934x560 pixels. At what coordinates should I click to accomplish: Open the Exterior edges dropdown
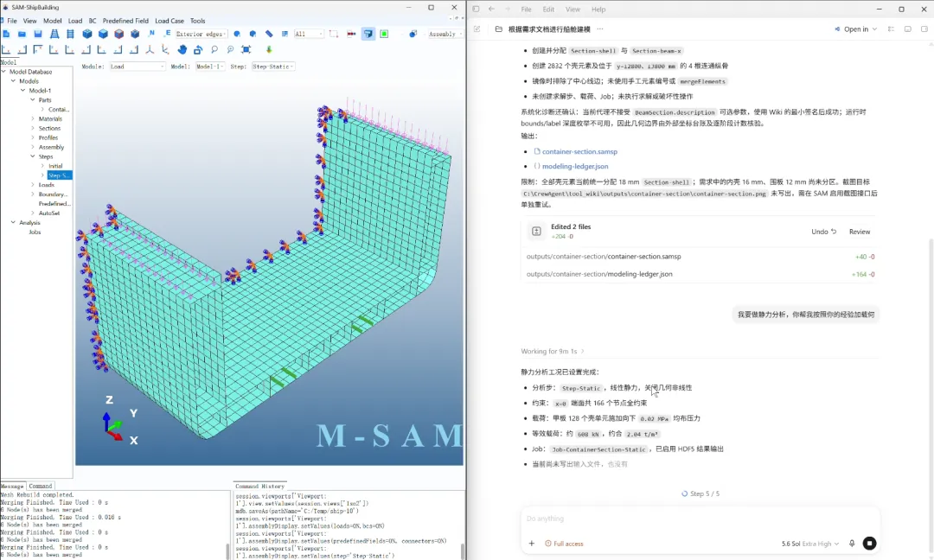[x=201, y=34]
